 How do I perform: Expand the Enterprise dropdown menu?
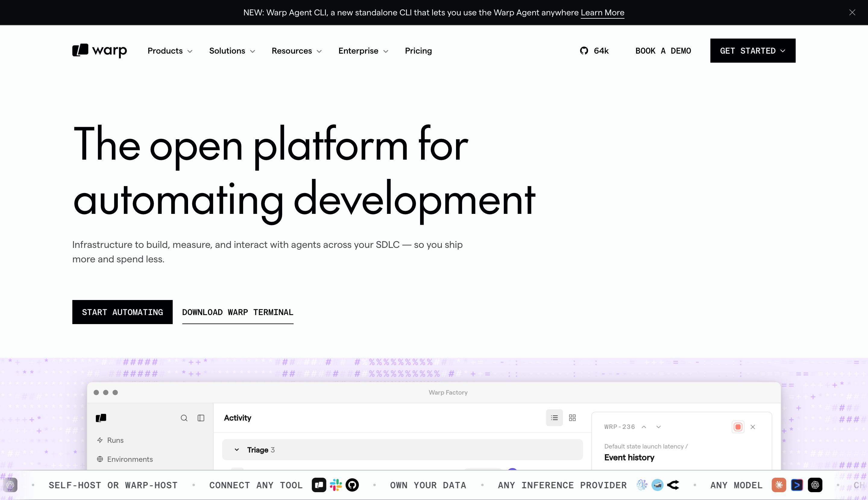[x=363, y=51]
